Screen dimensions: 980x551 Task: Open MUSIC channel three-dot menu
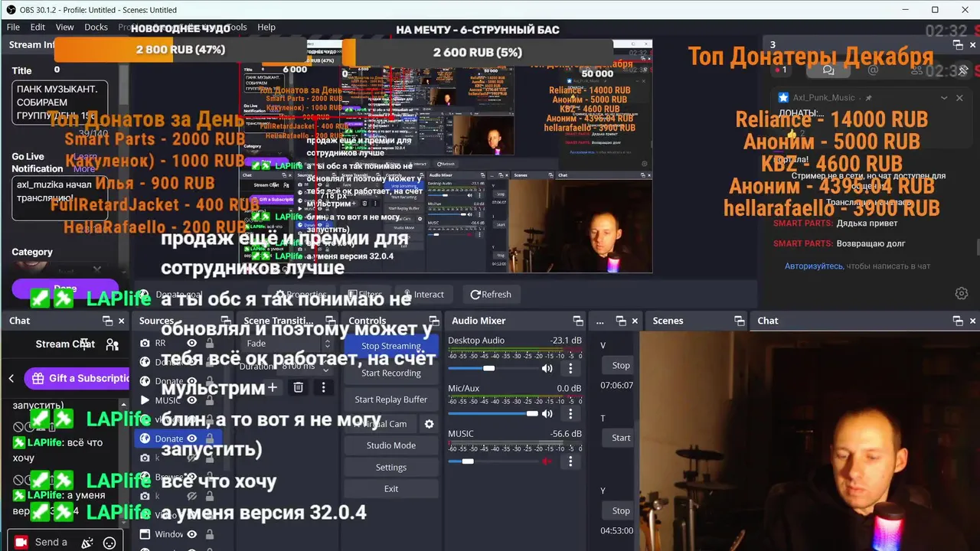tap(570, 461)
